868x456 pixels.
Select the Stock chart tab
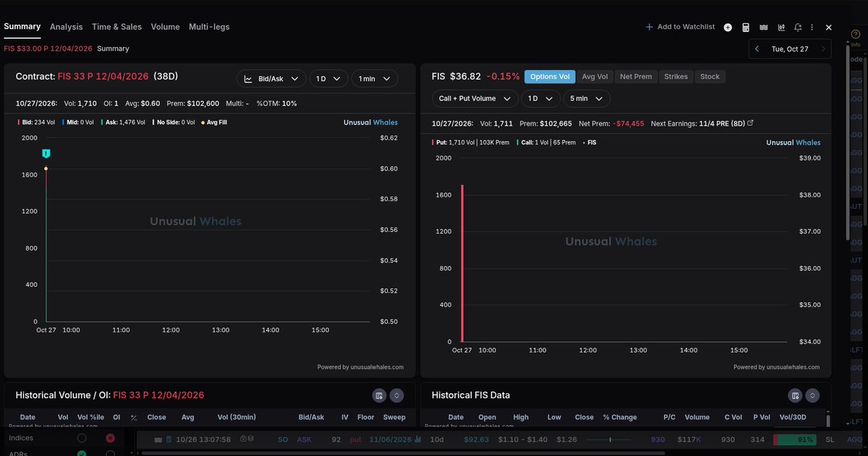pyautogui.click(x=710, y=77)
